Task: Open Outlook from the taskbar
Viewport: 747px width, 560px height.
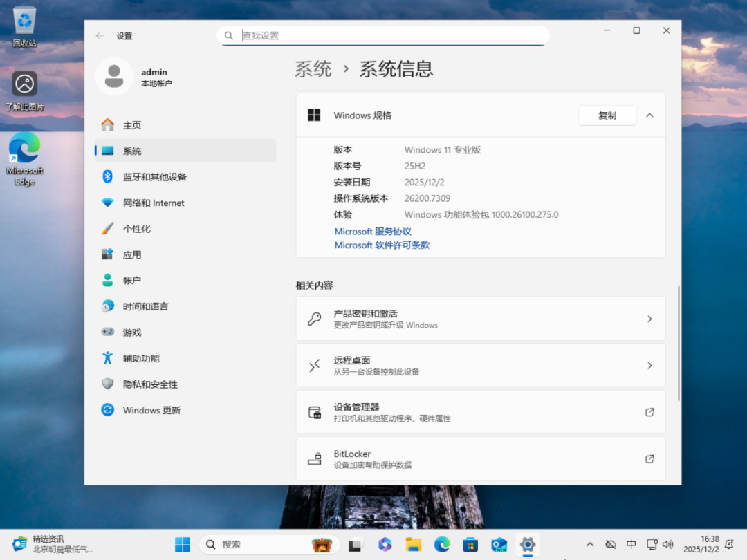Action: click(x=499, y=544)
